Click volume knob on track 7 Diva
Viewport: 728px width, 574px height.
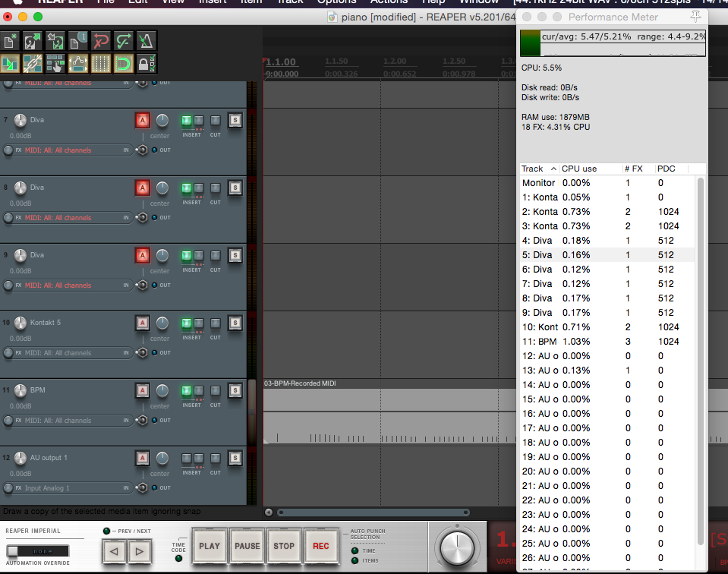[x=20, y=120]
